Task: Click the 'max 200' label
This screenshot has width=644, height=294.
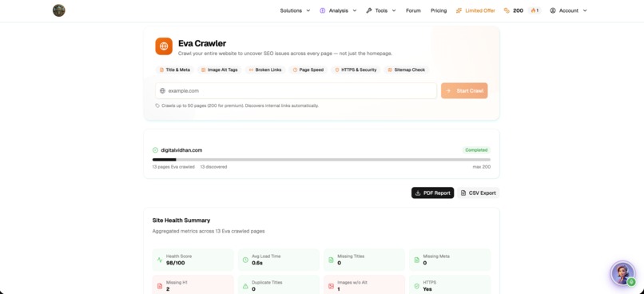Action: [481, 167]
